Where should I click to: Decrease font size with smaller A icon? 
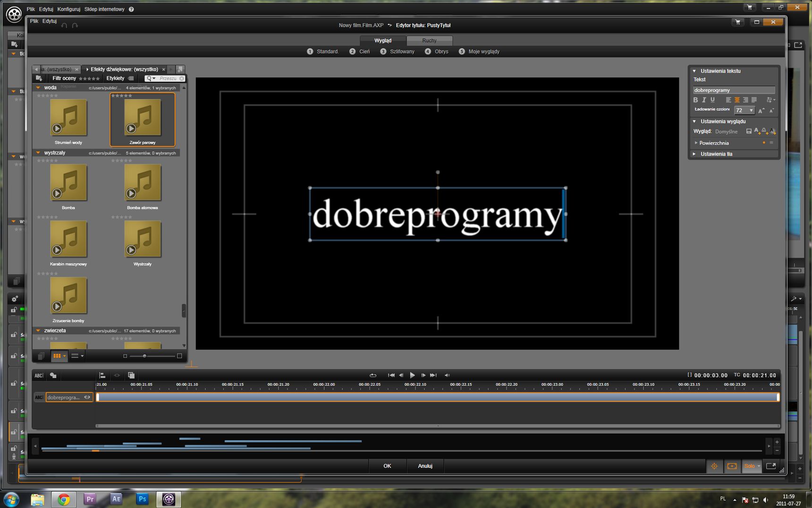771,110
